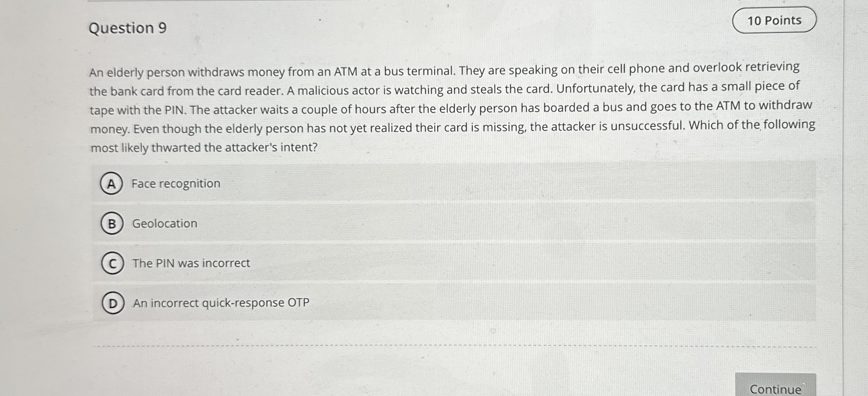Click the 10 Points badge
868x396 pixels.
773,20
